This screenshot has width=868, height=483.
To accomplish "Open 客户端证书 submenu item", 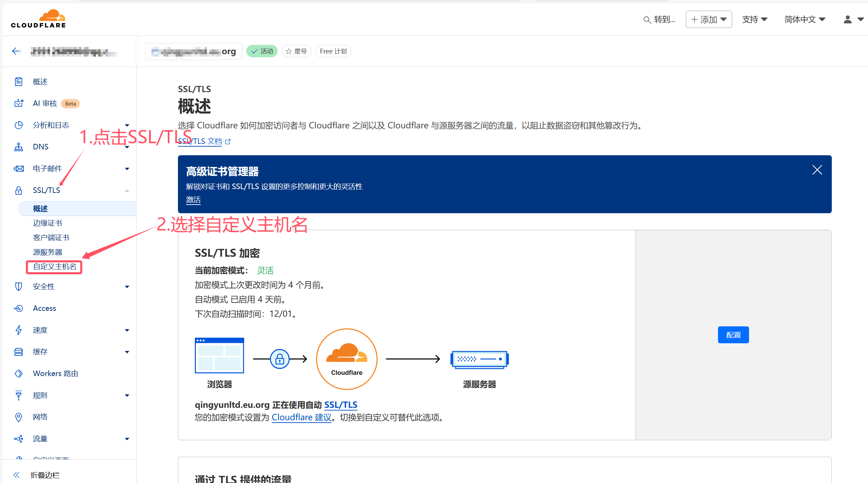I will 51,237.
